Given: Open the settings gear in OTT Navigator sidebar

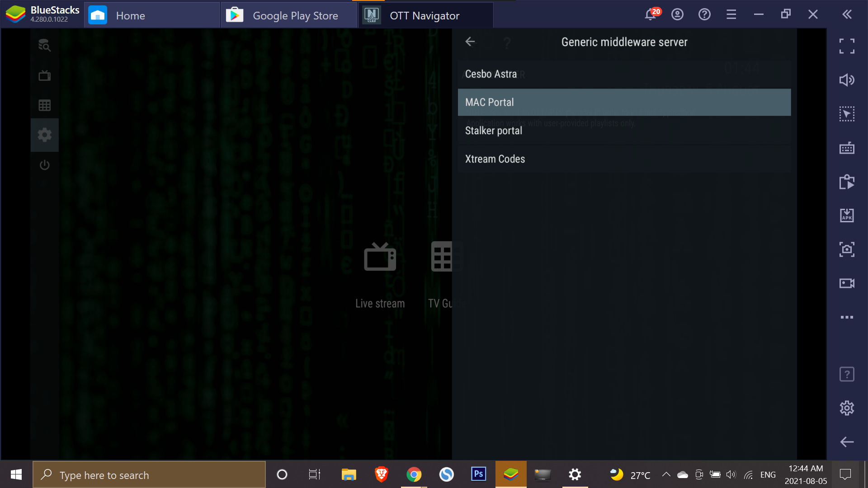Looking at the screenshot, I should tap(44, 135).
